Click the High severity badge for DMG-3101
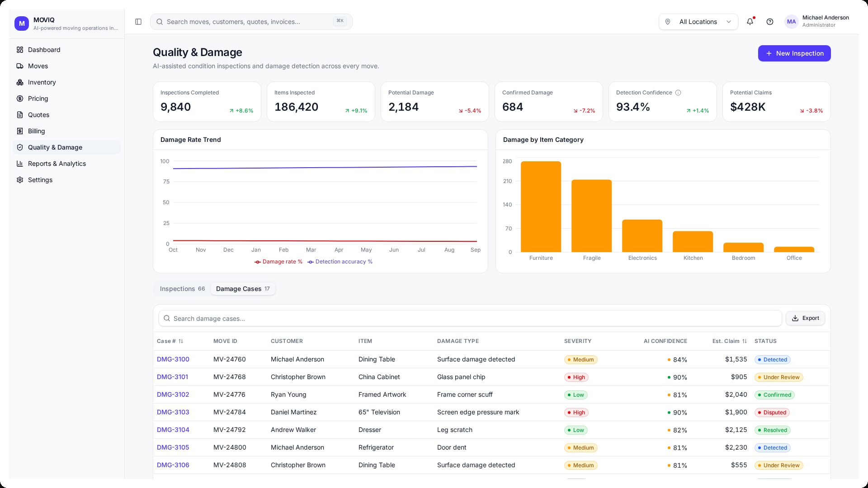This screenshot has height=488, width=868. point(576,377)
